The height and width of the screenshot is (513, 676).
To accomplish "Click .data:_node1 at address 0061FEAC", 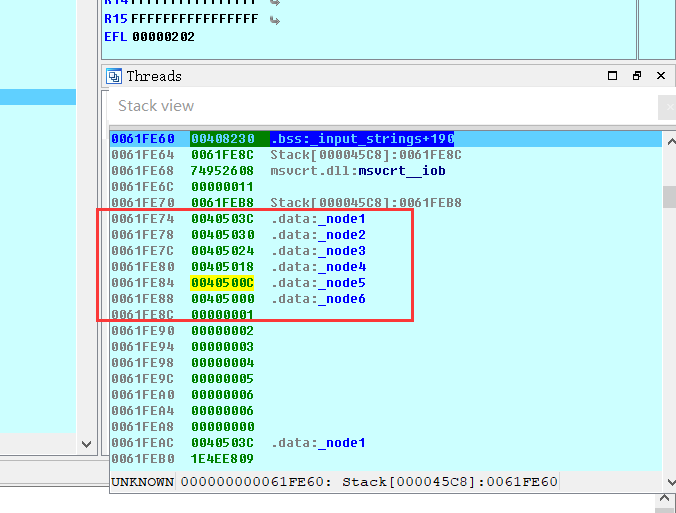I will [x=318, y=443].
